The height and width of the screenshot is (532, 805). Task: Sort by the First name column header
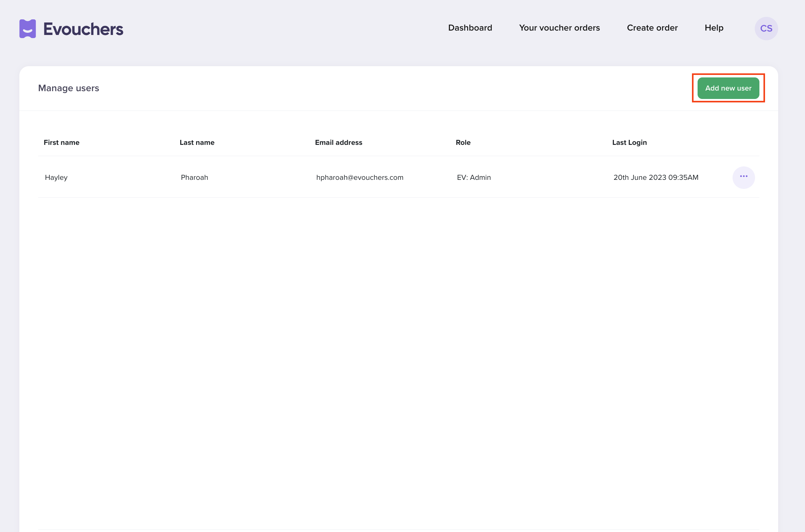62,142
